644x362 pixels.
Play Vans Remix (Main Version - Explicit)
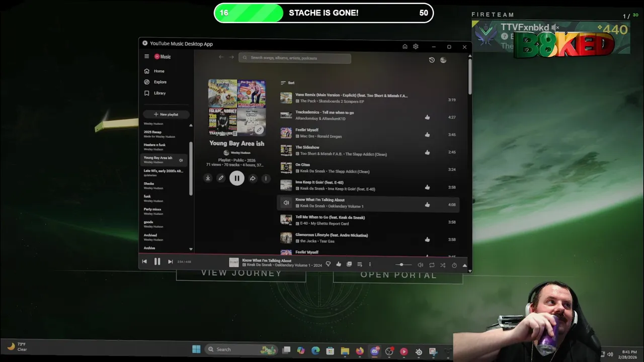tap(369, 98)
